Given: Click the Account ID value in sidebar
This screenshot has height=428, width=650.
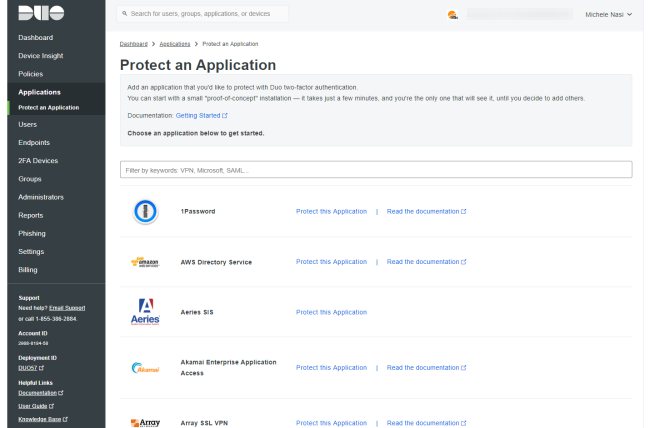Looking at the screenshot, I should click(x=33, y=343).
